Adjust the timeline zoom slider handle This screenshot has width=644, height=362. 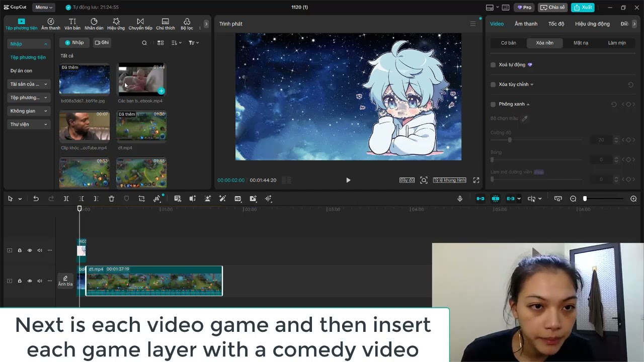tap(585, 199)
